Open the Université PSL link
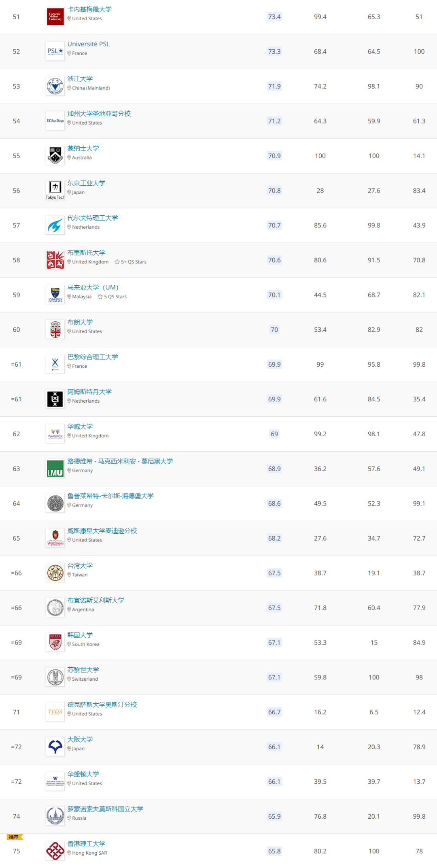 [89, 44]
